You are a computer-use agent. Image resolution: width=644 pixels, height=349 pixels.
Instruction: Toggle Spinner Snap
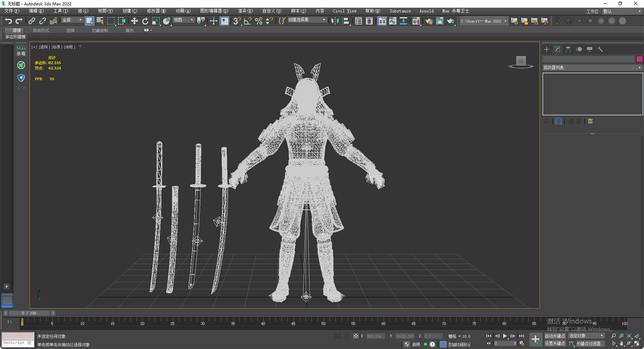click(269, 21)
